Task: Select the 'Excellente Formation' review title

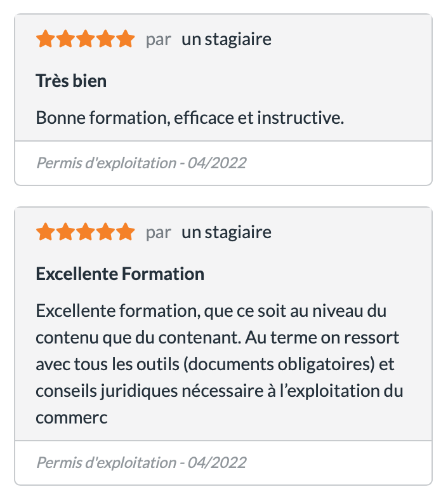Action: (x=120, y=274)
